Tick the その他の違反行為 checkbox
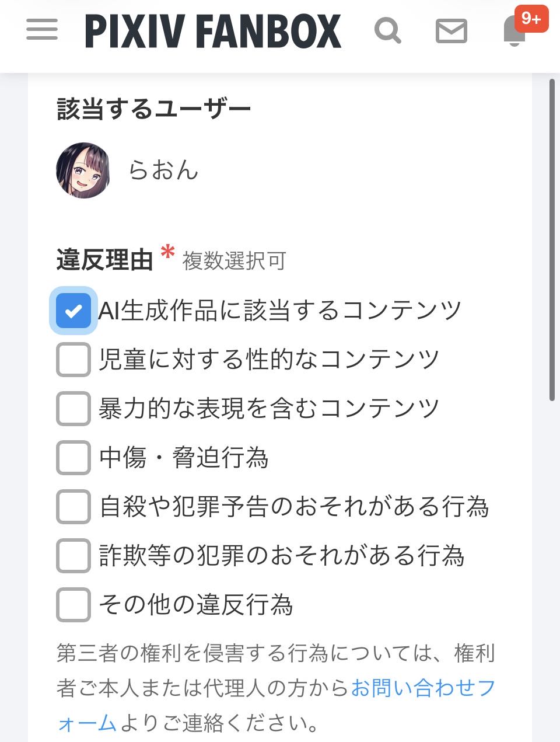Screen dimensions: 560x742 [x=73, y=605]
